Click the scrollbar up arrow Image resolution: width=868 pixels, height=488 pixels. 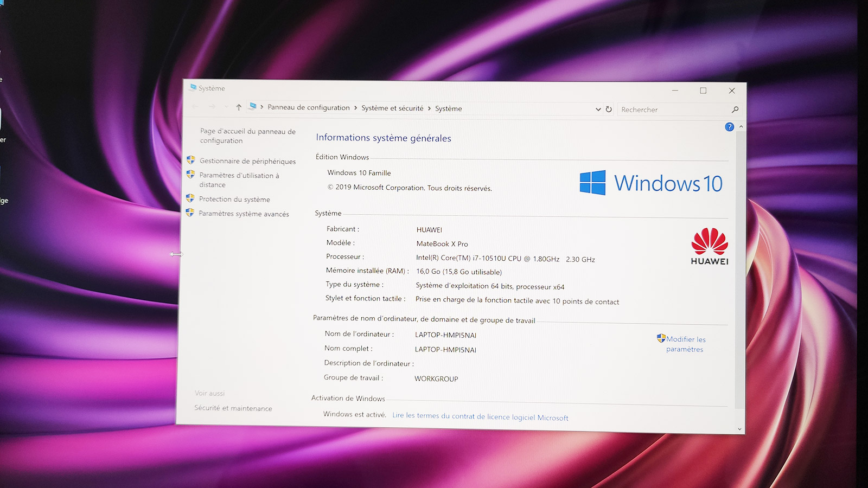click(x=741, y=127)
